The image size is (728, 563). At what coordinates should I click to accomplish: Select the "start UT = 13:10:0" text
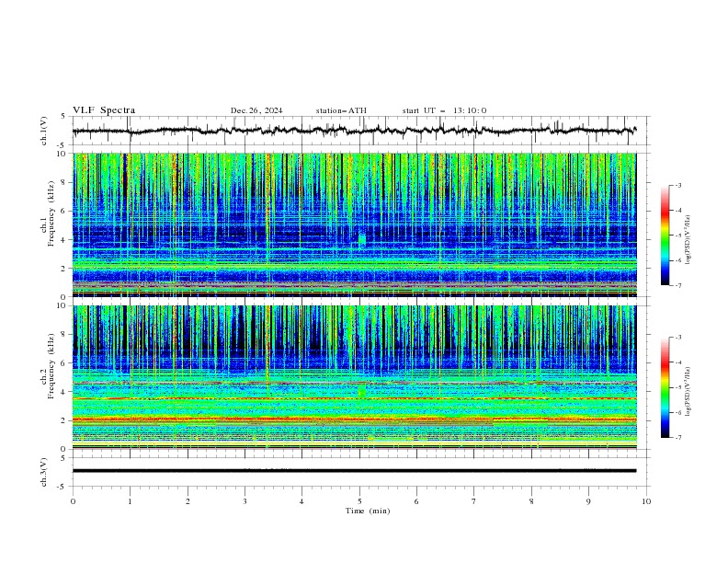[444, 110]
